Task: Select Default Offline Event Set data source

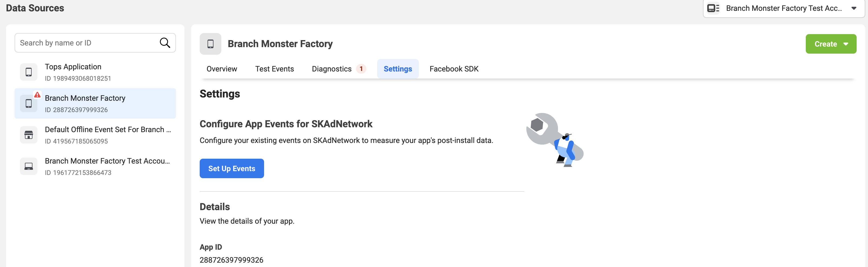Action: 95,135
